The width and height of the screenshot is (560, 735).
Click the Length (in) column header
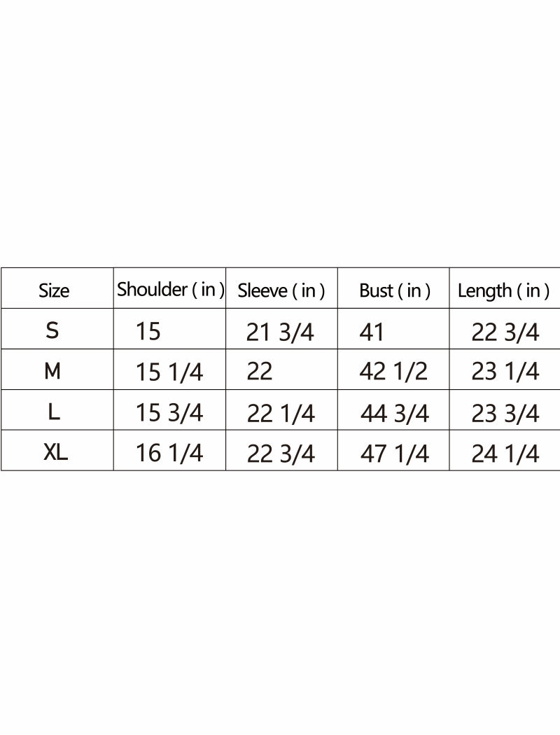point(503,291)
